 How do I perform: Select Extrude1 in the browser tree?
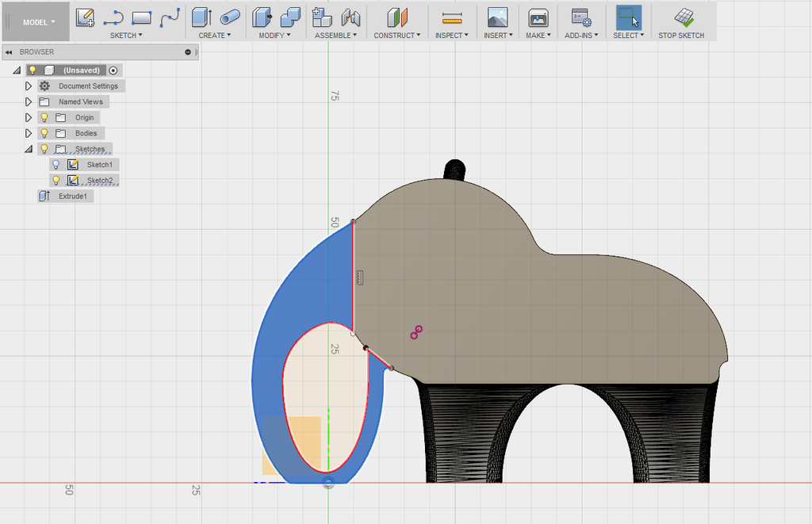pyautogui.click(x=72, y=196)
